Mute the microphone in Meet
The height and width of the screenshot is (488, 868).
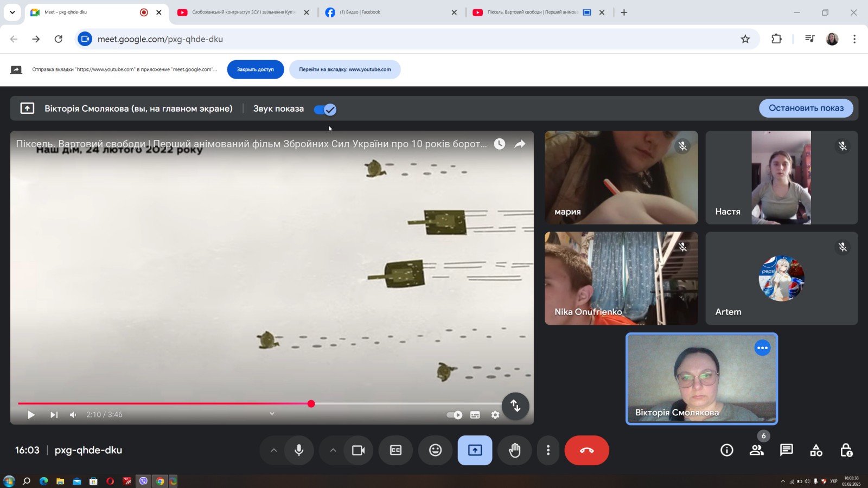[x=299, y=450]
